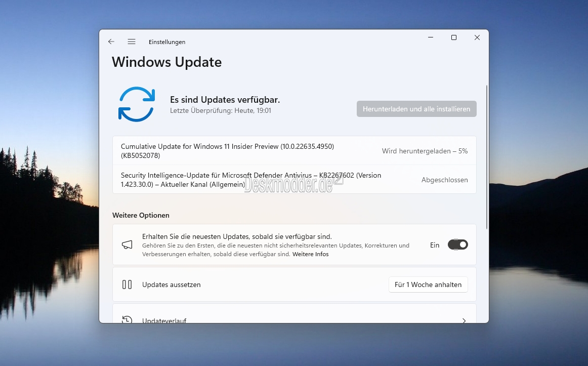The image size is (588, 366).
Task: Click the megaphone icon for newest updates
Action: (x=127, y=245)
